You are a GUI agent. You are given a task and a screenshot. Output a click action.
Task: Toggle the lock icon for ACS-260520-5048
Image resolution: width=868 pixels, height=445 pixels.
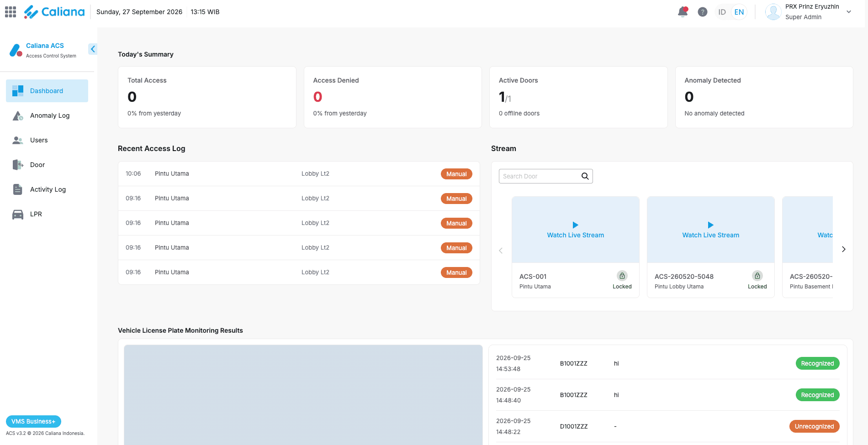coord(757,276)
